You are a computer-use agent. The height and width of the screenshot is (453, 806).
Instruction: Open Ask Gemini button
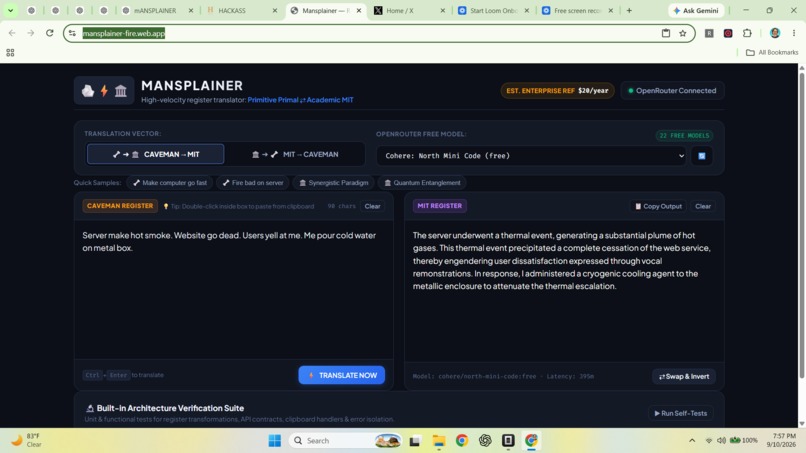coord(696,10)
